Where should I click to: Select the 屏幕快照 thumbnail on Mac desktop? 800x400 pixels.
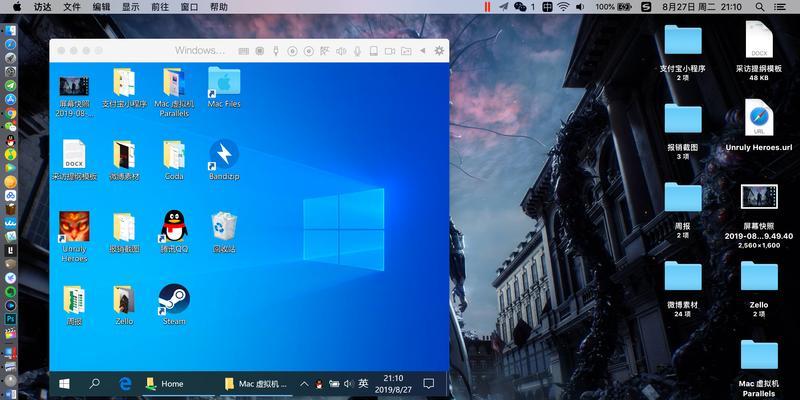coord(759,217)
